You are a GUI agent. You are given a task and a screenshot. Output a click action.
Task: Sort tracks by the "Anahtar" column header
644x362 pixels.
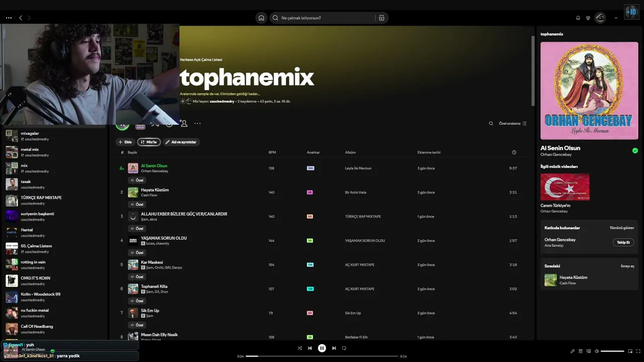pos(313,152)
